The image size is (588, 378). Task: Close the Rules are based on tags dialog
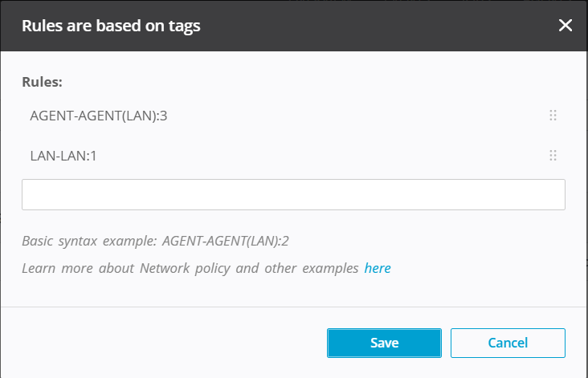(x=566, y=26)
